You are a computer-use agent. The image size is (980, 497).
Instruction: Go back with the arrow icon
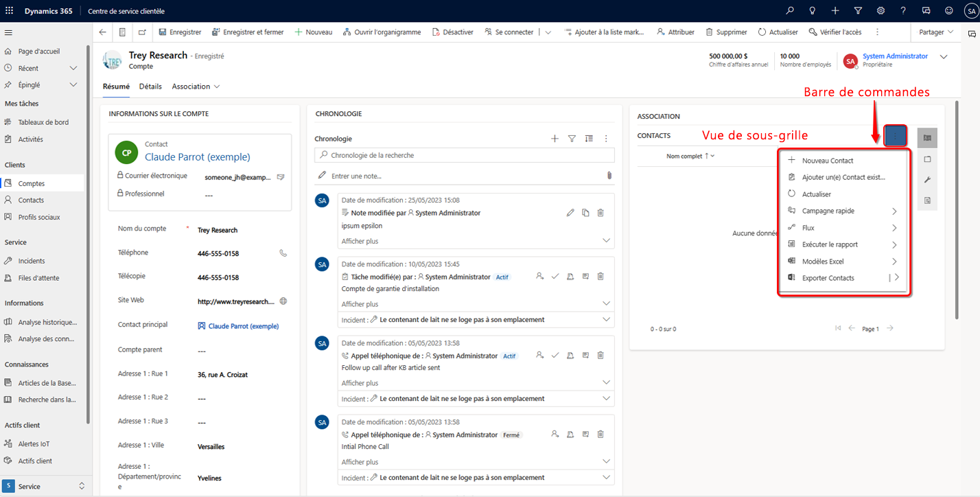click(x=103, y=32)
